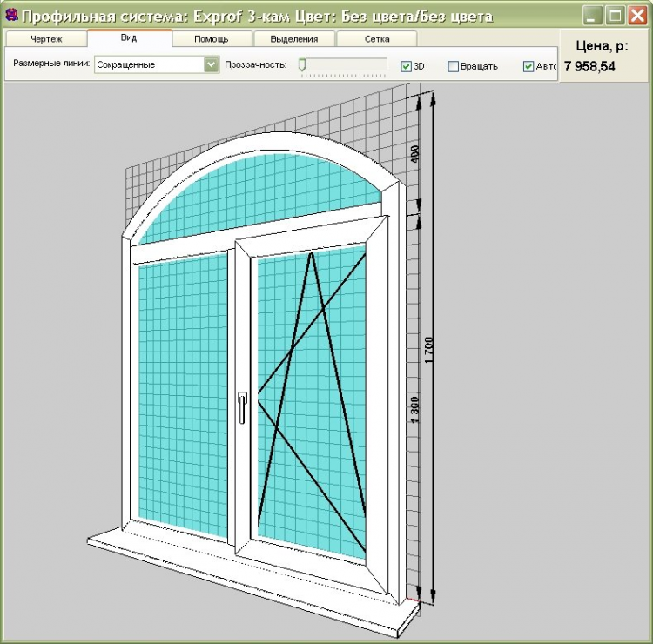Click the window handle on the sash
653x644 pixels.
(242, 407)
